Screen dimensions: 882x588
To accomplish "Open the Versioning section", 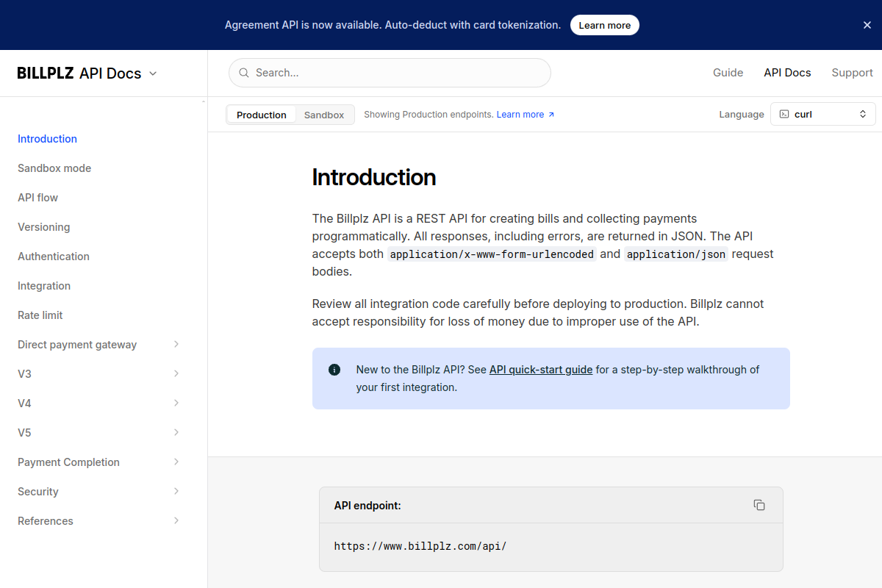I will coord(44,227).
